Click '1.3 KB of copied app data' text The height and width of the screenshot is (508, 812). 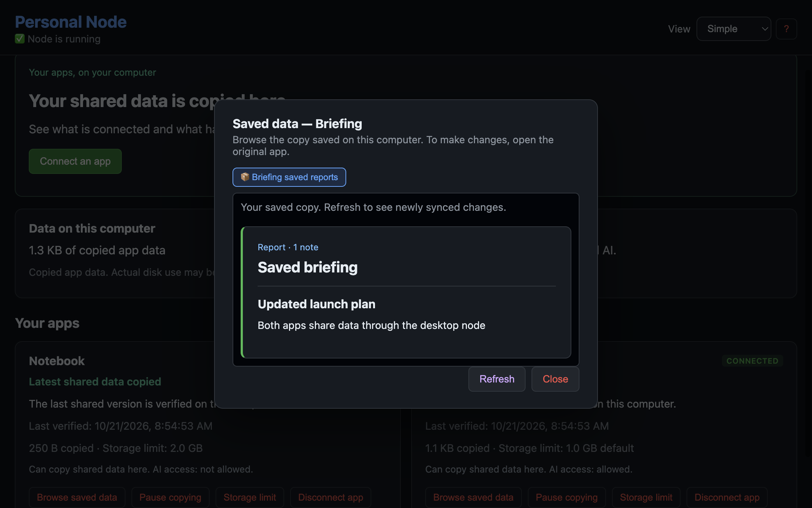(97, 250)
